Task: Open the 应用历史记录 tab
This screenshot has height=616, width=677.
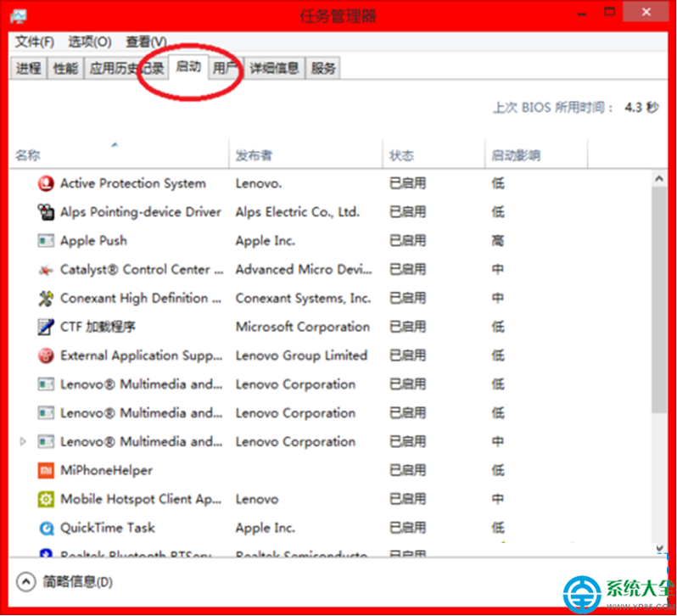Action: (x=126, y=68)
